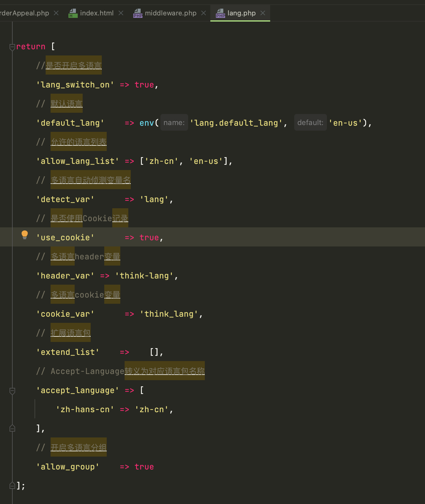
Task: Click 'zh-cn' in the allow_lang_list array
Action: click(162, 161)
